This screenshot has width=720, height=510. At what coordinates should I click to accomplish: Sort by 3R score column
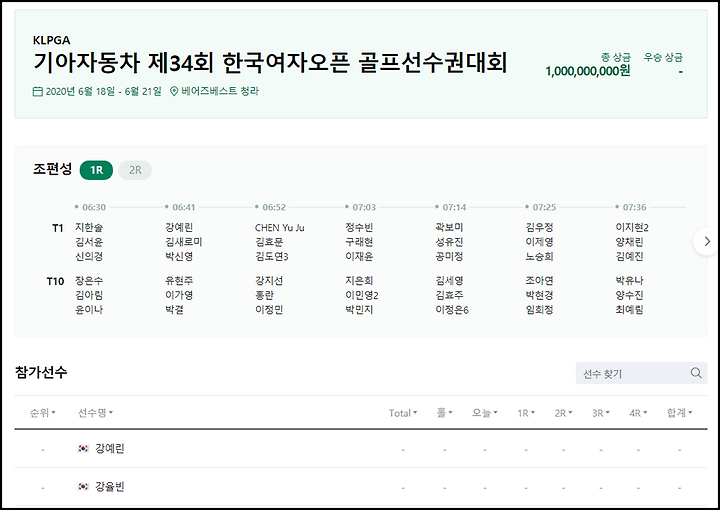point(601,413)
